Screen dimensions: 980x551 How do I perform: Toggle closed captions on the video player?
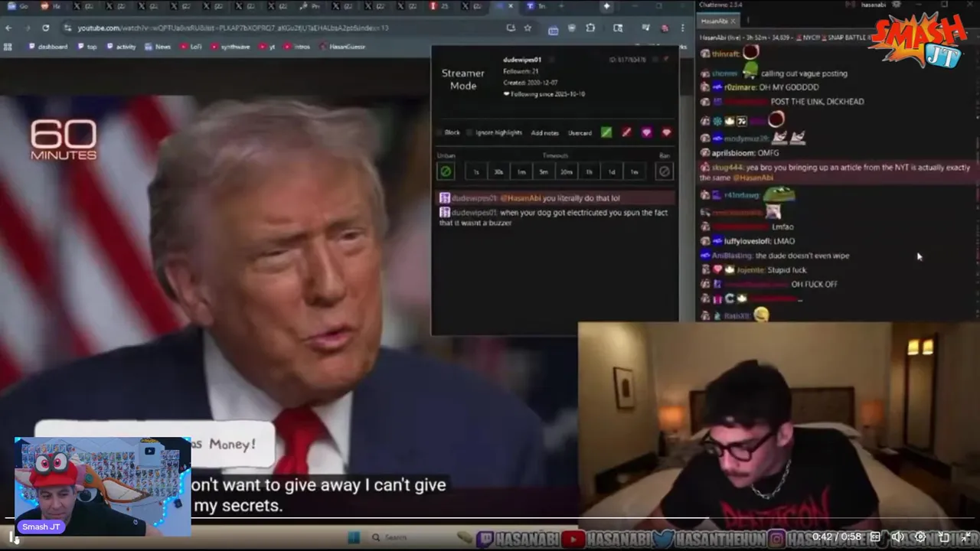(x=875, y=537)
